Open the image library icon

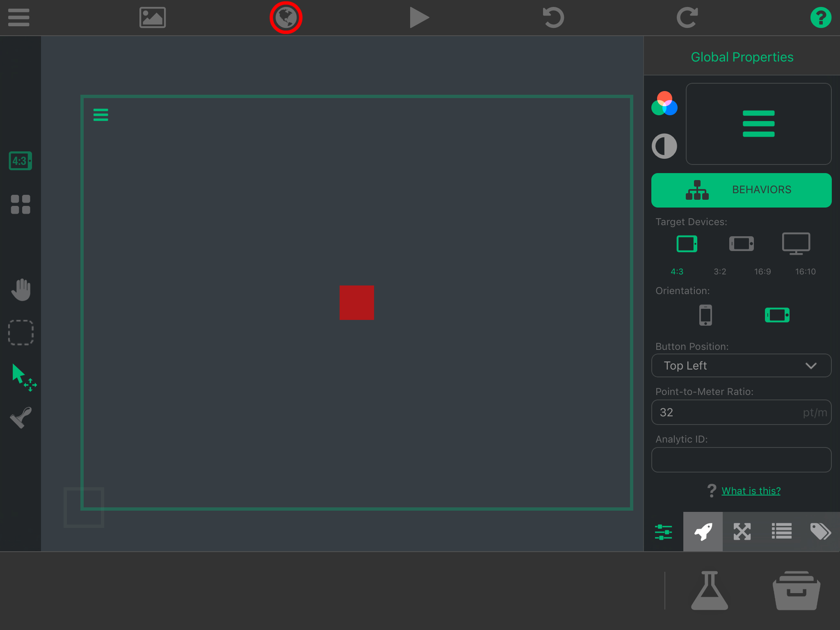(152, 18)
